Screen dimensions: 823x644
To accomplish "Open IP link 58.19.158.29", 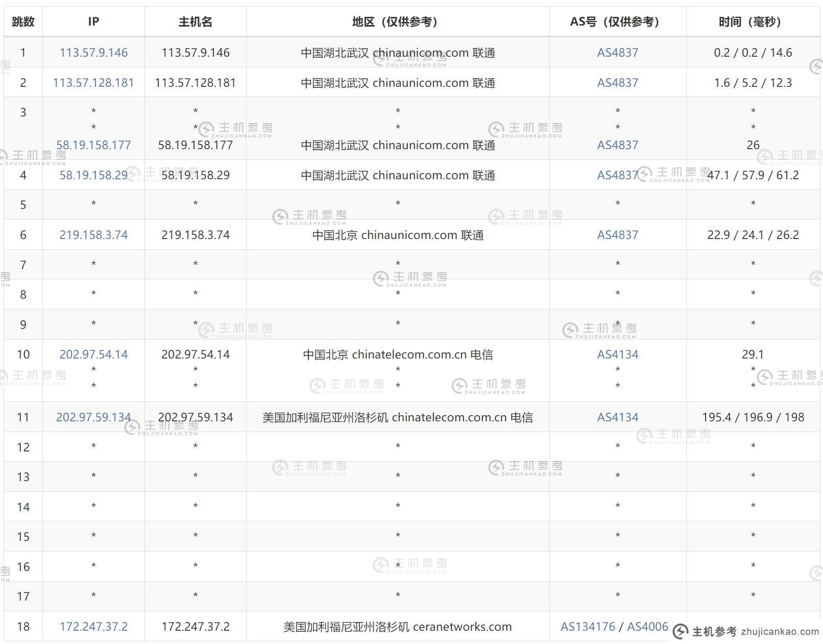I will click(x=93, y=175).
